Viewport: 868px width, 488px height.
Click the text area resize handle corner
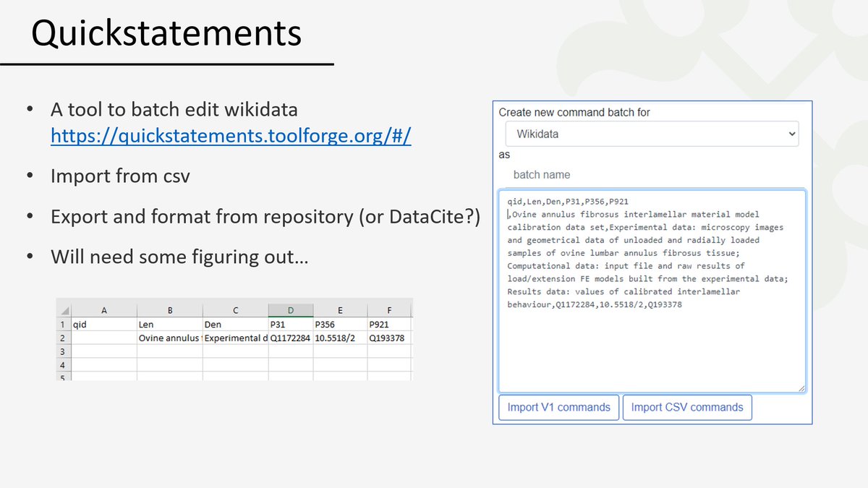click(801, 388)
